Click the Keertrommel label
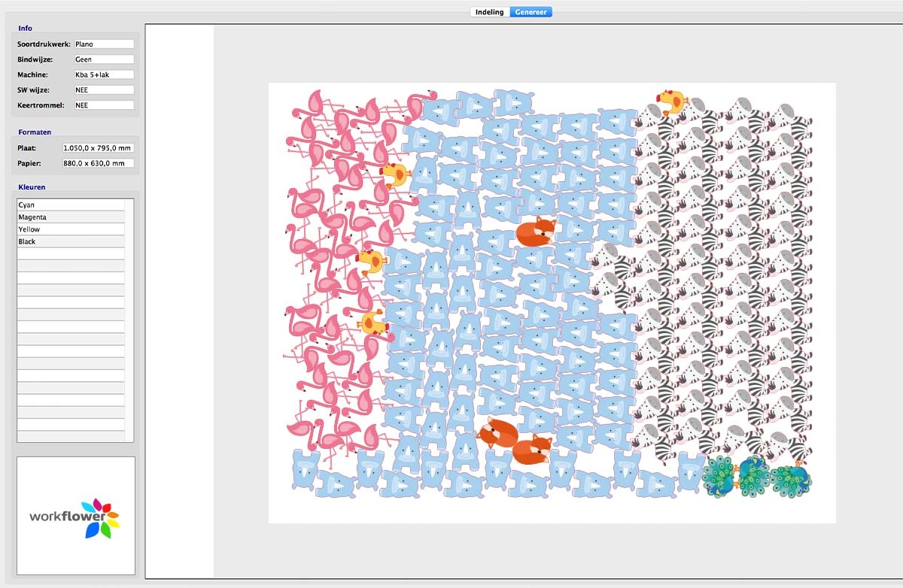903x588 pixels. [40, 105]
